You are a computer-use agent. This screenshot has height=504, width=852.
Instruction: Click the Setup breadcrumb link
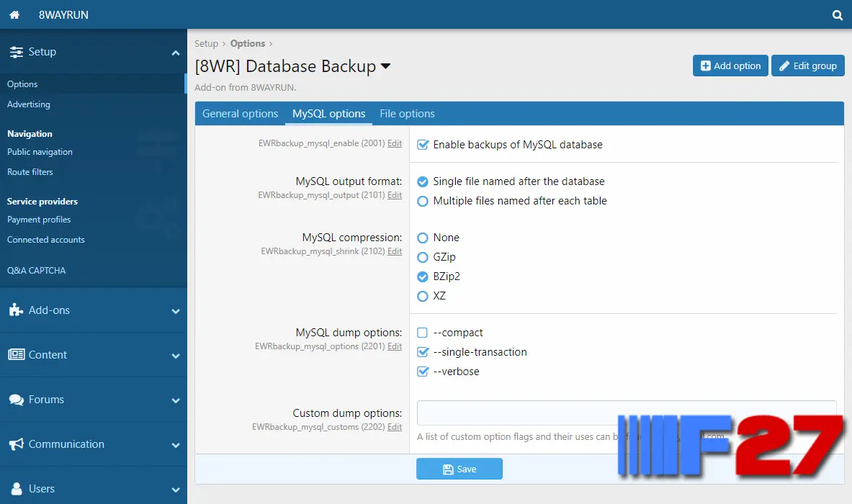pyautogui.click(x=206, y=43)
